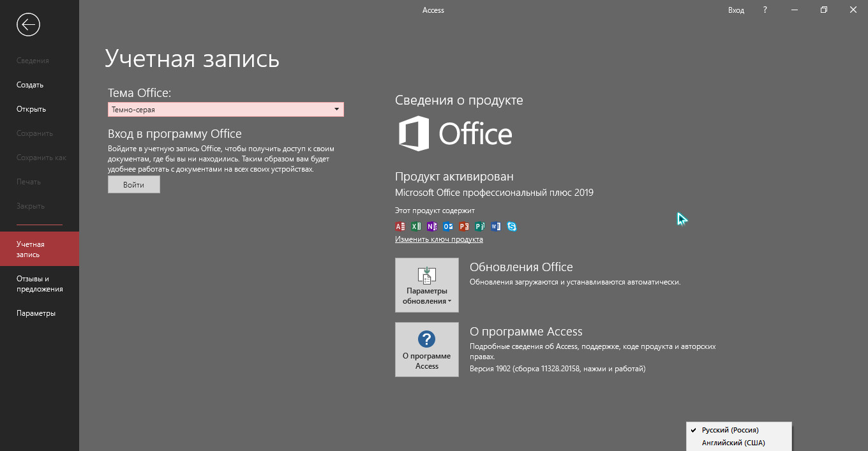Click the Access product icon

[x=400, y=226]
